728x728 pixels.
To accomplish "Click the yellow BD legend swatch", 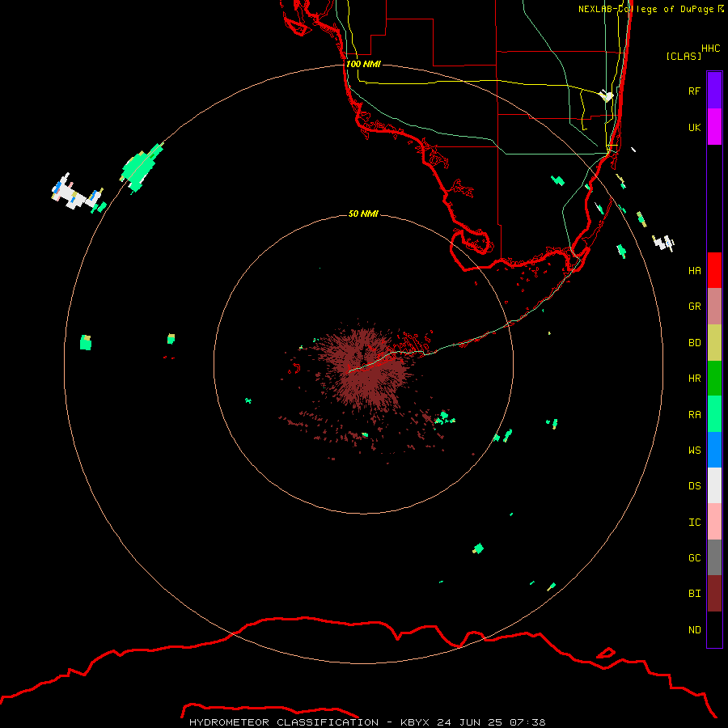I will [x=714, y=342].
